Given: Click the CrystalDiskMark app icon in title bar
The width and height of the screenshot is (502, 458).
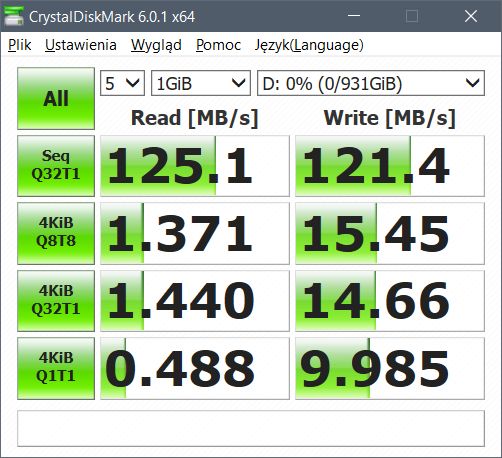Looking at the screenshot, I should tap(14, 16).
